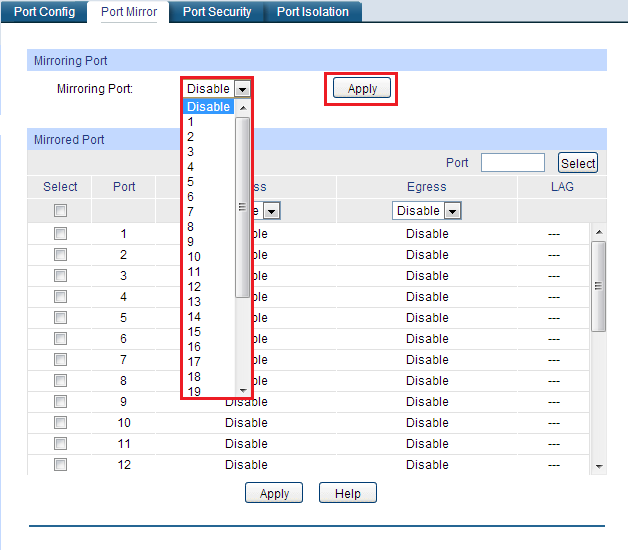Focus the Port text input field

click(513, 163)
